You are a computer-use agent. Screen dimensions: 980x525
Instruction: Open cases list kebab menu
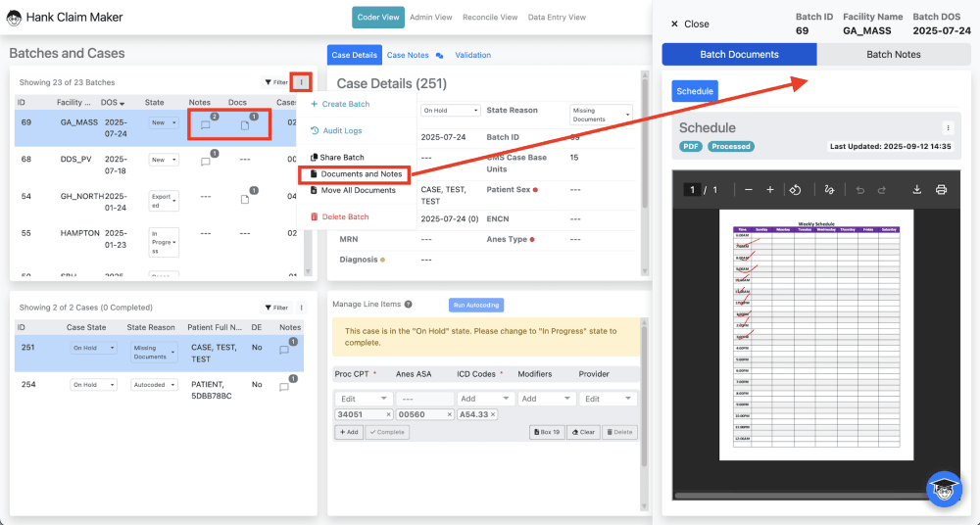[301, 308]
